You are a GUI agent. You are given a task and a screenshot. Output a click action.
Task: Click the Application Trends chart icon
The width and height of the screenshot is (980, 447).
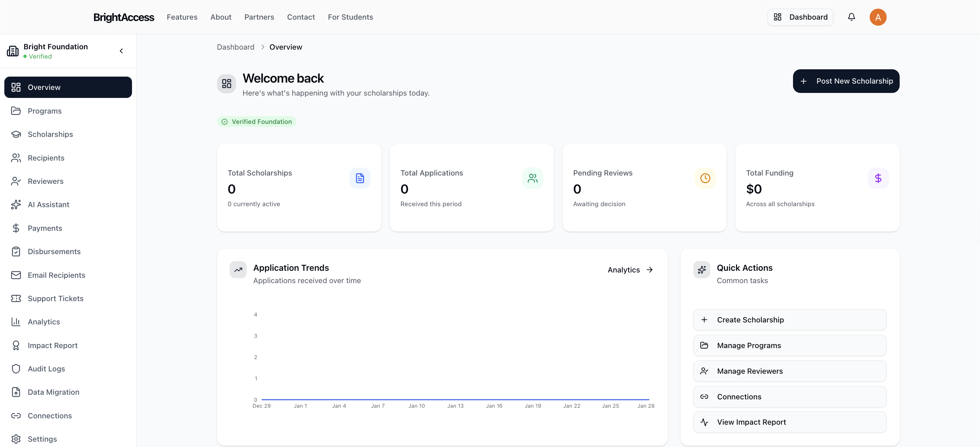click(x=238, y=270)
